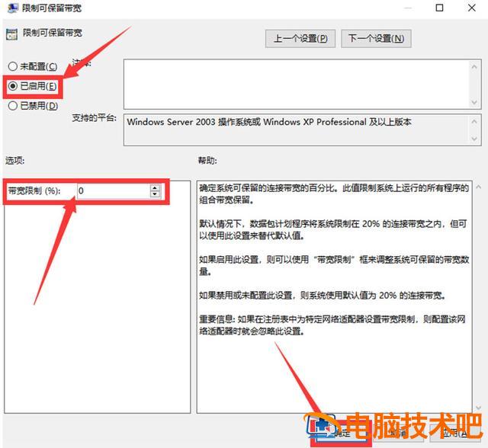Select the 已启用(E) radio option
The height and width of the screenshot is (448, 488).
coord(33,86)
